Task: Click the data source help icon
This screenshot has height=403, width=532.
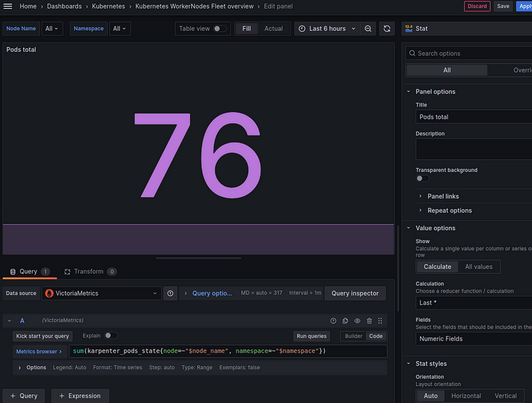Action: click(x=170, y=293)
